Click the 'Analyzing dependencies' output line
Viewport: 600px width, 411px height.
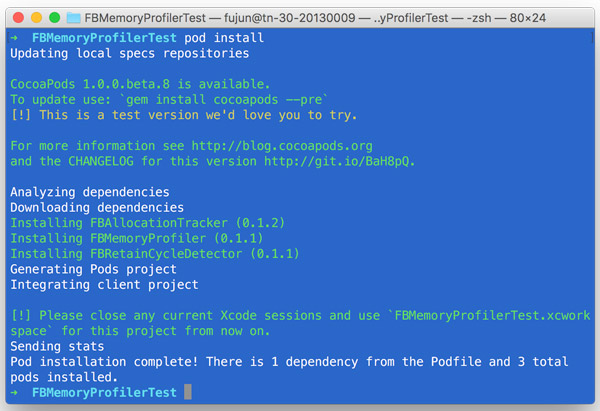[89, 192]
